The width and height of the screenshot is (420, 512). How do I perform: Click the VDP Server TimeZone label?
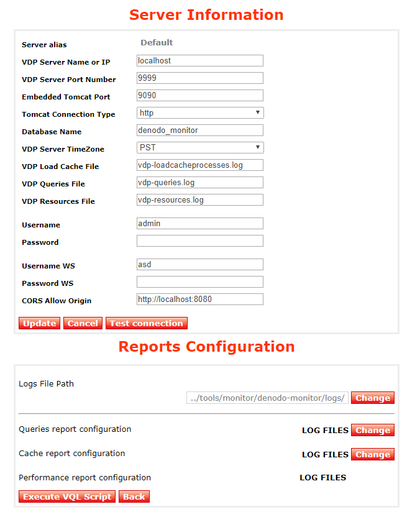point(63,149)
